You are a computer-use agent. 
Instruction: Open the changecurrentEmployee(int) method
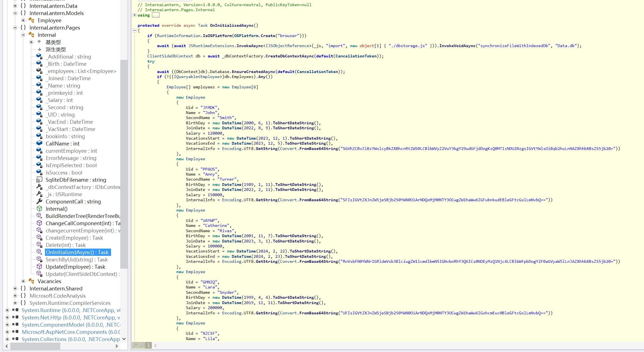tap(83, 230)
